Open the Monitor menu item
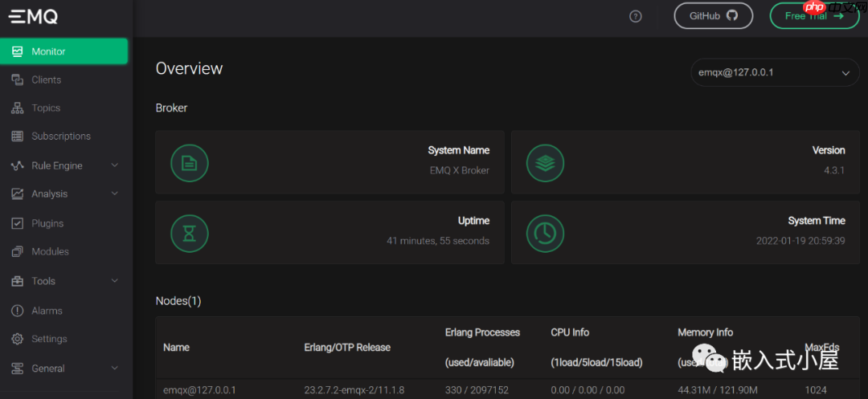 64,51
